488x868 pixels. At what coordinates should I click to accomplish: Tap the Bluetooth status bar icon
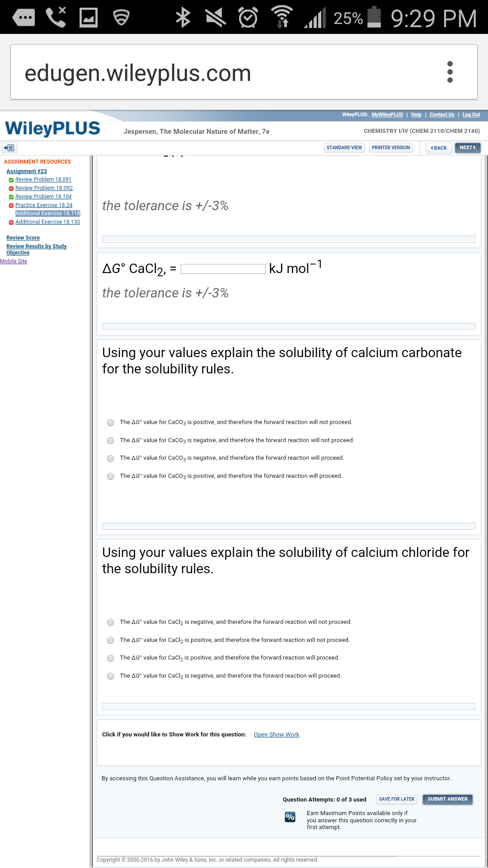coord(183,17)
